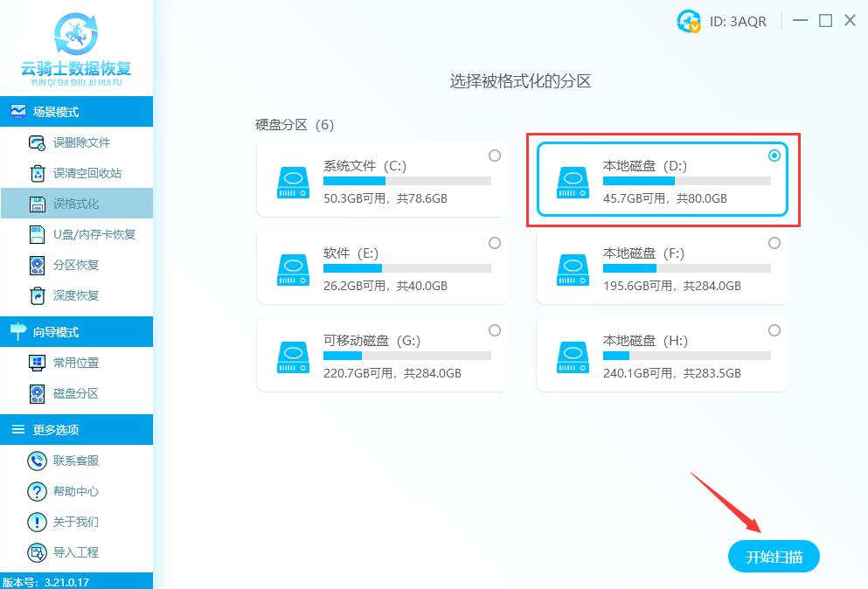The image size is (868, 589).
Task: Click the 云骑士数据恢复 logo
Action: tap(76, 49)
